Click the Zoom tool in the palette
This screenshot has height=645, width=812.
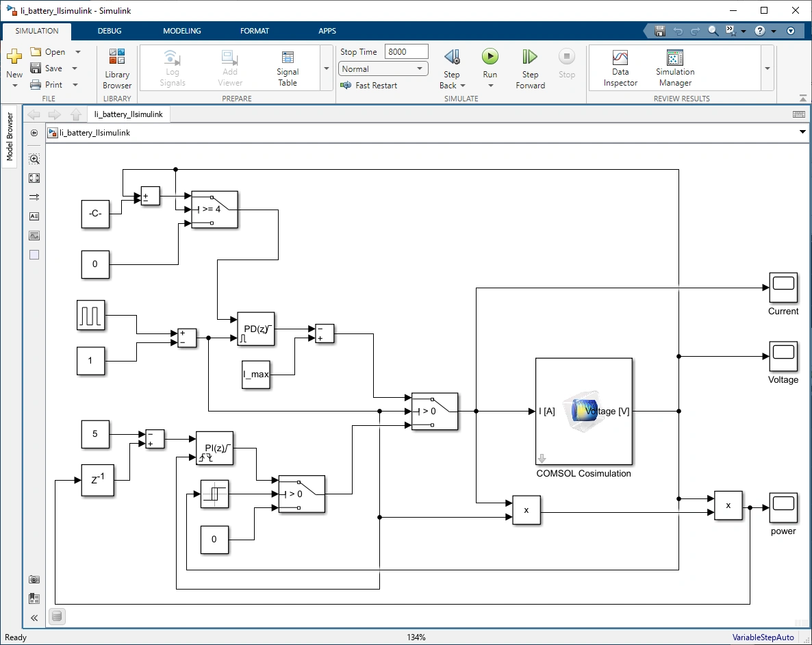click(34, 159)
